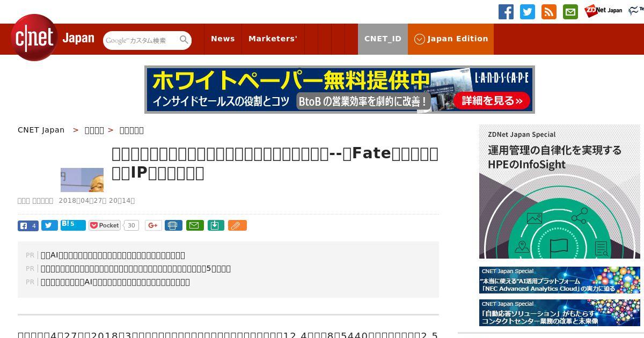Open the Marketers' menu
The height and width of the screenshot is (338, 644).
point(273,39)
